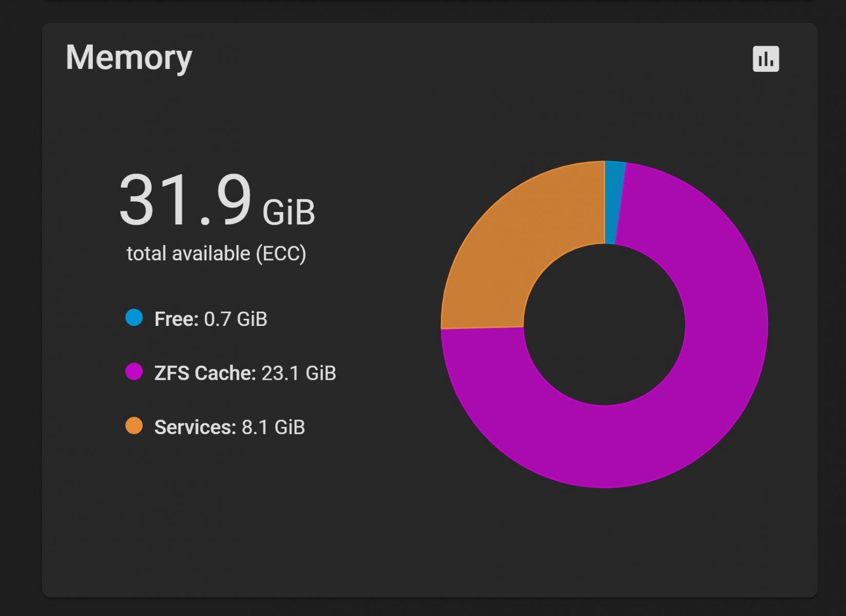The height and width of the screenshot is (616, 846).
Task: Click the total available (ECC) caption
Action: tap(216, 254)
